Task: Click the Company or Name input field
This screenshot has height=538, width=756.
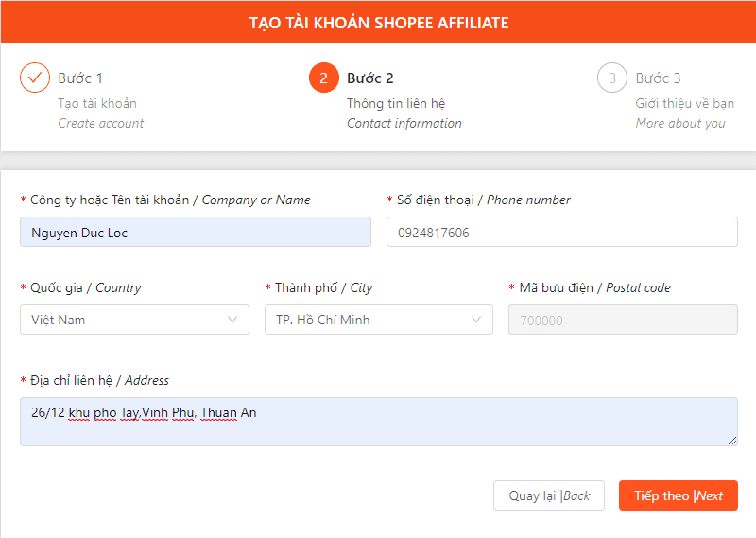Action: 196,232
